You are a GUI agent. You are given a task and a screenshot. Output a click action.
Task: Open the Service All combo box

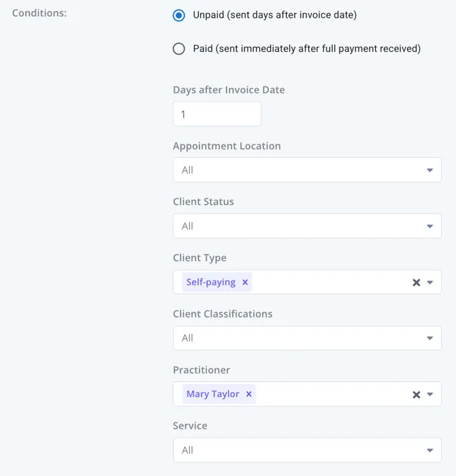(307, 450)
